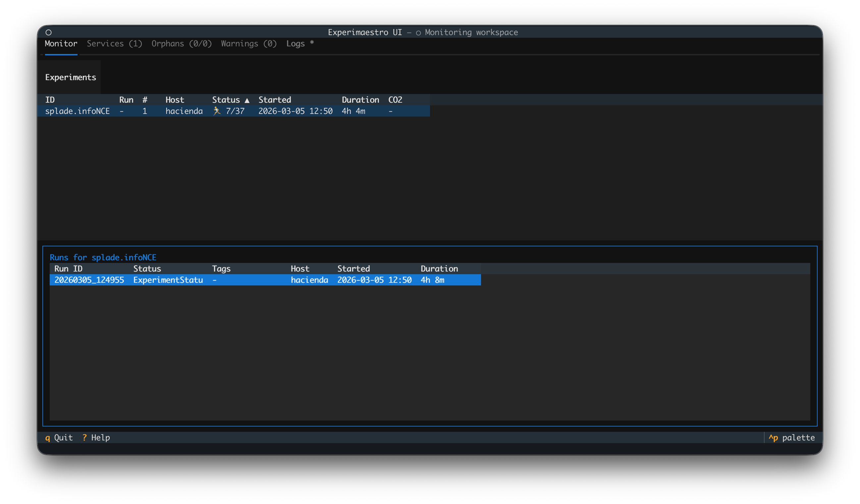Click hacienda host in the runs table
Viewport: 860px width, 504px height.
309,280
